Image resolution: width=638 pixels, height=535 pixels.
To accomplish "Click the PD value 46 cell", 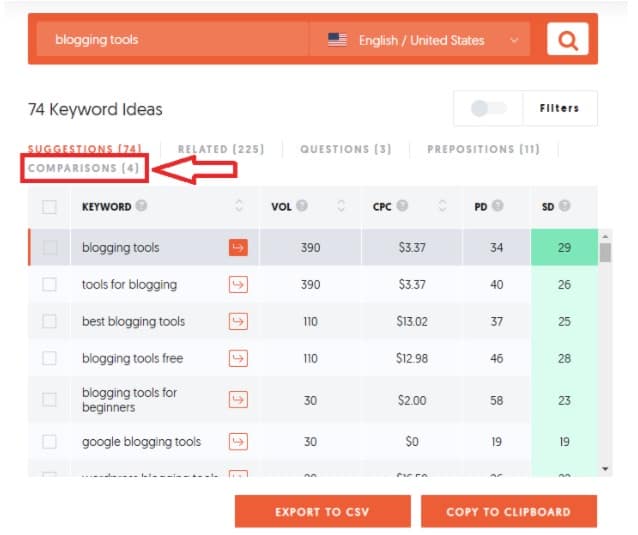I will coord(496,358).
